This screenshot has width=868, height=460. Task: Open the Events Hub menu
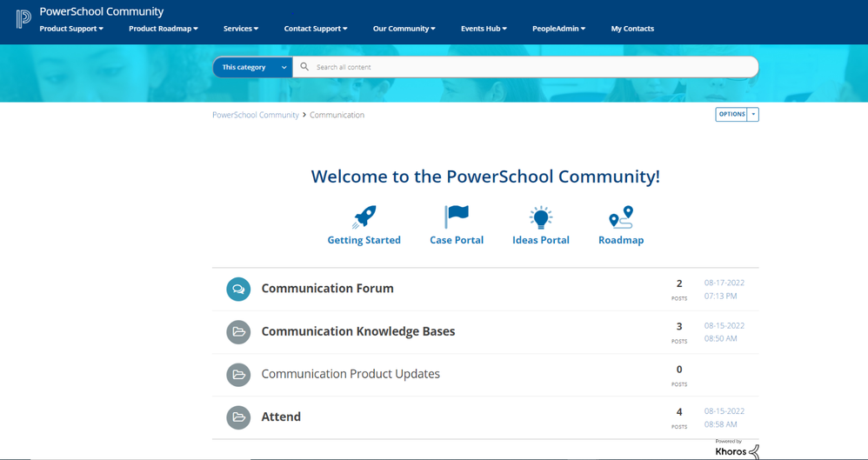(484, 29)
